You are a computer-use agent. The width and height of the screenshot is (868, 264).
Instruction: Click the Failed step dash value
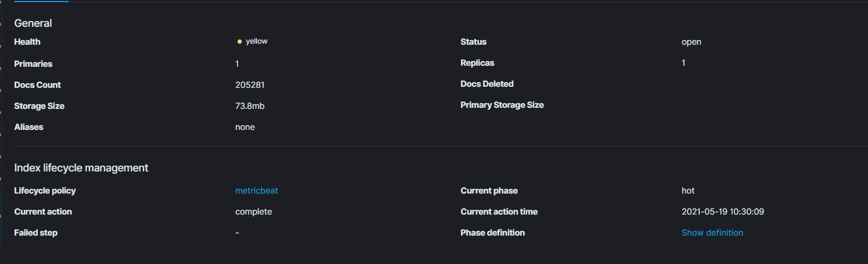click(x=237, y=233)
